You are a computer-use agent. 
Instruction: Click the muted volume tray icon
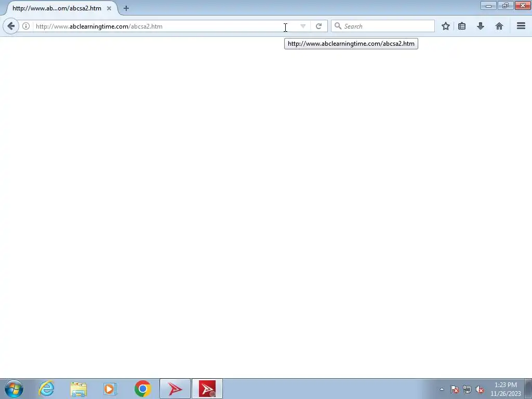pos(480,389)
